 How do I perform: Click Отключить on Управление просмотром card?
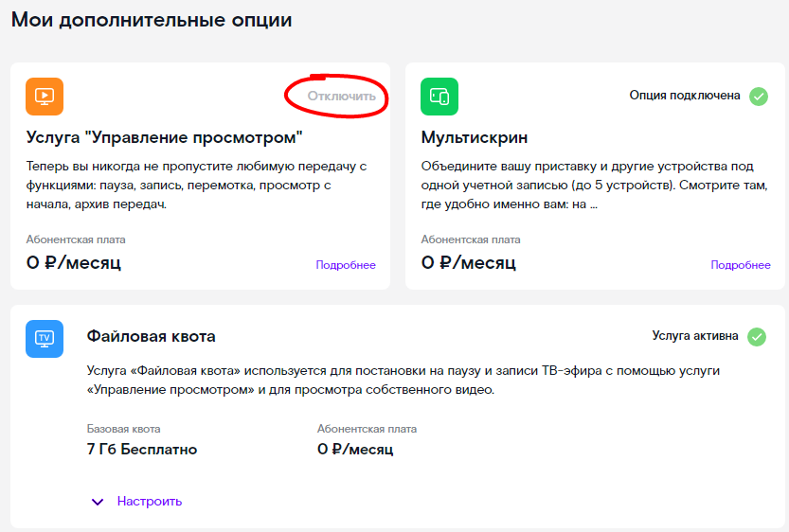point(342,96)
